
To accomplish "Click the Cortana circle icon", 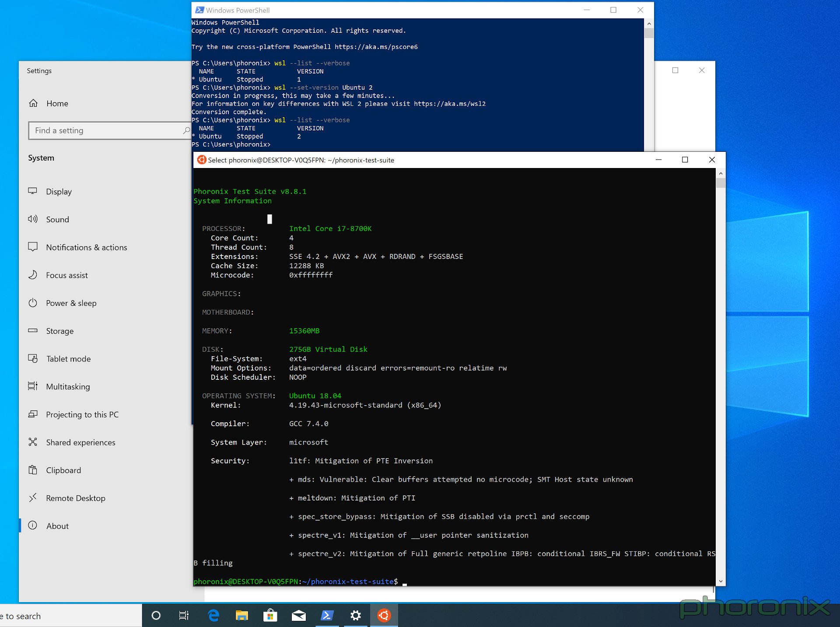I will point(156,616).
